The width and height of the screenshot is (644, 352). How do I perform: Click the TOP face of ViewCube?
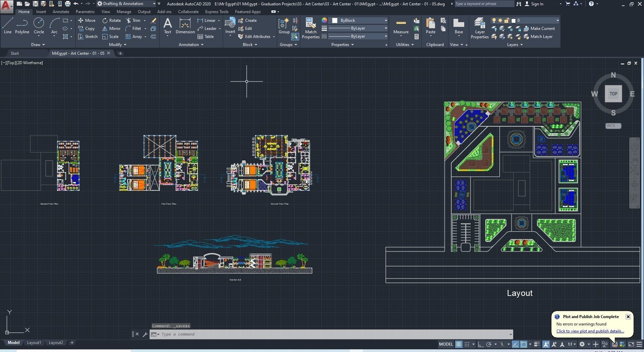coord(613,94)
